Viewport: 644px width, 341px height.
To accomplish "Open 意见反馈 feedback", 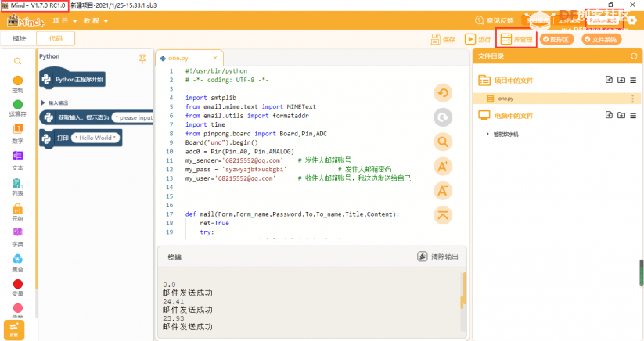I will pyautogui.click(x=495, y=20).
